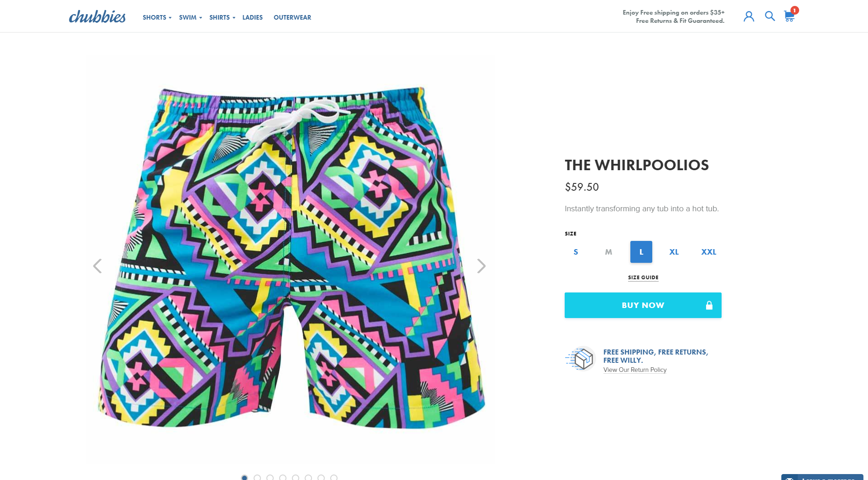Jump to the second carousel dot
Image resolution: width=868 pixels, height=480 pixels.
257,477
